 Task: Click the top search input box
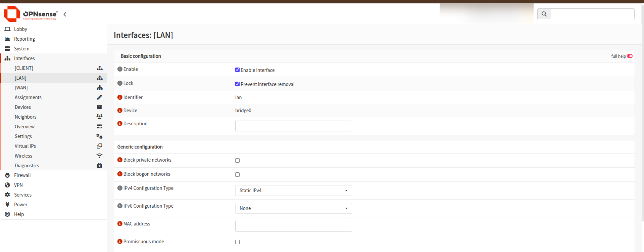coord(592,14)
